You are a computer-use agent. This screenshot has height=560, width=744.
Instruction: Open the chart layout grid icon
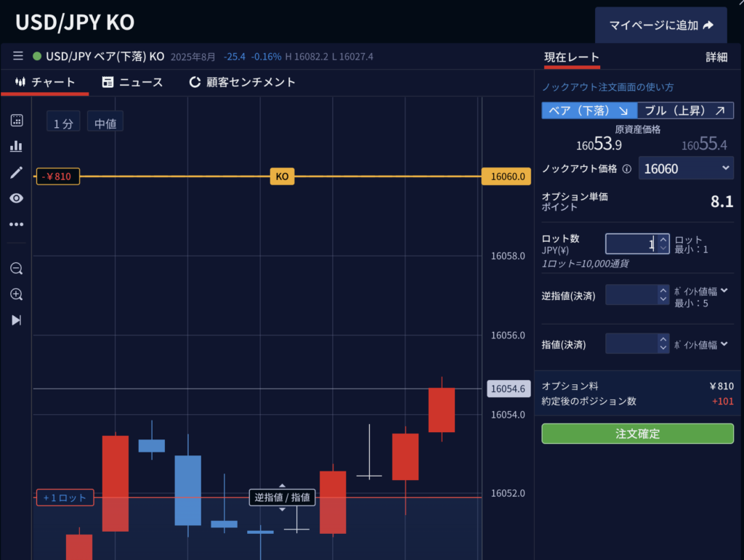point(16,121)
